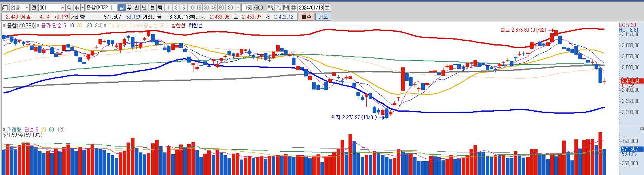The image size is (644, 175).
Task: Click the square marker before 거래량 legend
Action: point(4,129)
